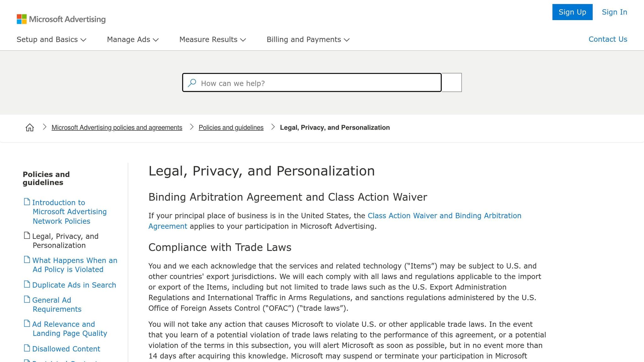Click the Sign In link
This screenshot has width=644, height=362.
tap(614, 12)
